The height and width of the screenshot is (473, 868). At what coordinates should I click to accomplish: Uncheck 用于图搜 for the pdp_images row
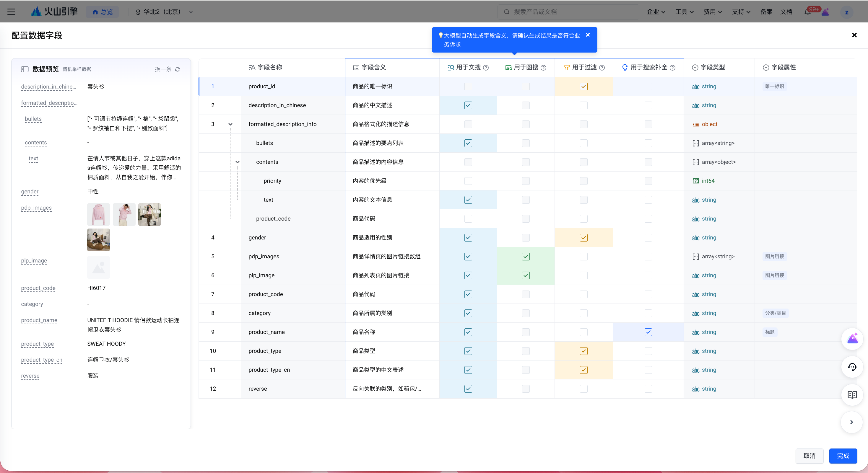[526, 257]
